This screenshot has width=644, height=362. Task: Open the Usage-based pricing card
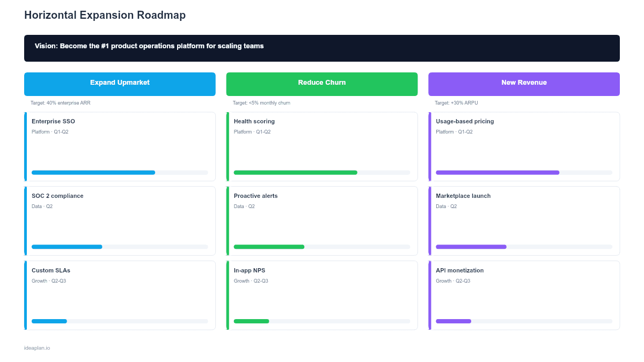point(524,146)
